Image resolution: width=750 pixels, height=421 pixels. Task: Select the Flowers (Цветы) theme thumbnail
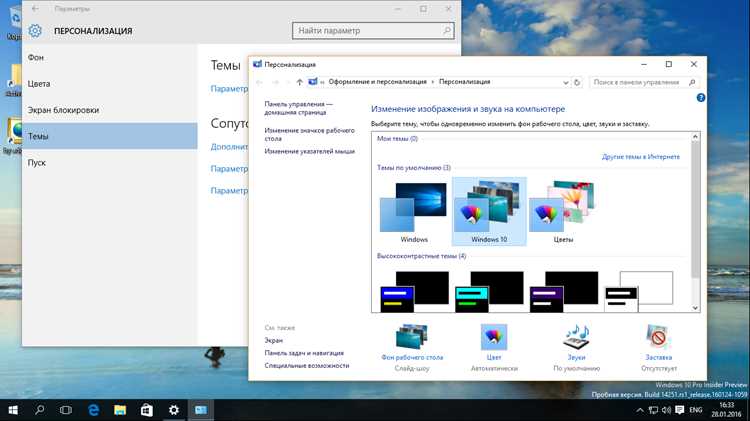point(563,212)
